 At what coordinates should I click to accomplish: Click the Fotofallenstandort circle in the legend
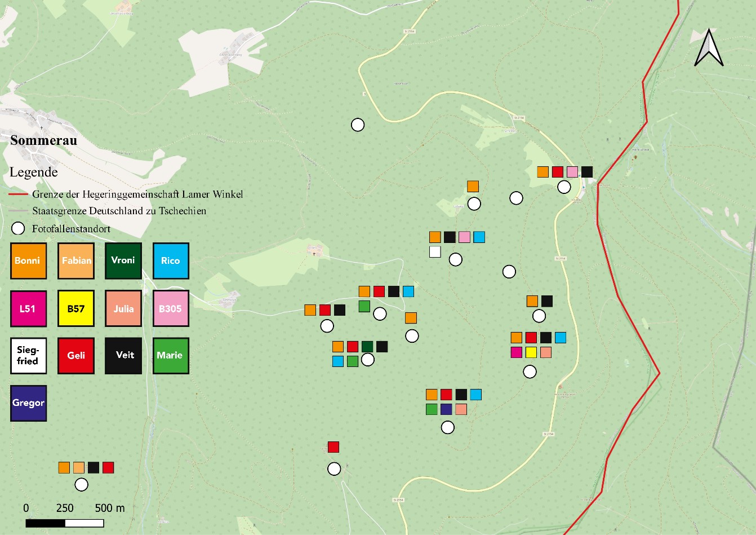click(18, 228)
